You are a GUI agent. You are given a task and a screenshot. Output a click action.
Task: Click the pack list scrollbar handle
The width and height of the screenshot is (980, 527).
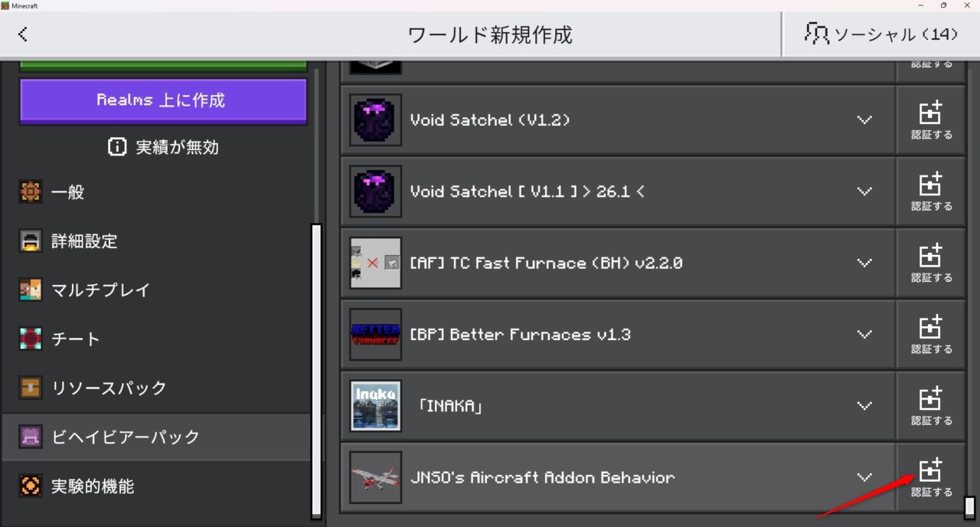point(969,507)
